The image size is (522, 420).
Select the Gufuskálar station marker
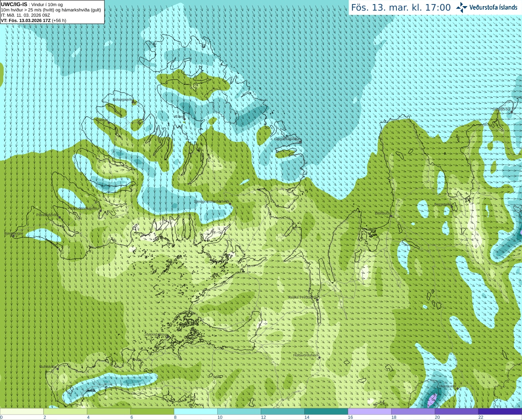pos(58,369)
